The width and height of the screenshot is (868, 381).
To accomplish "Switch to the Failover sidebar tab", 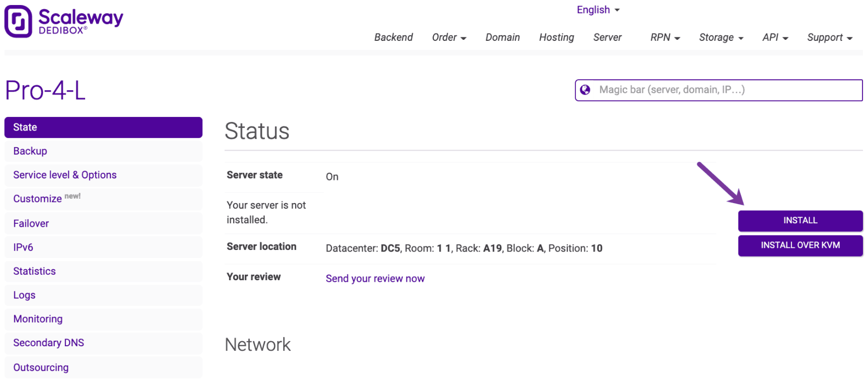I will 31,223.
